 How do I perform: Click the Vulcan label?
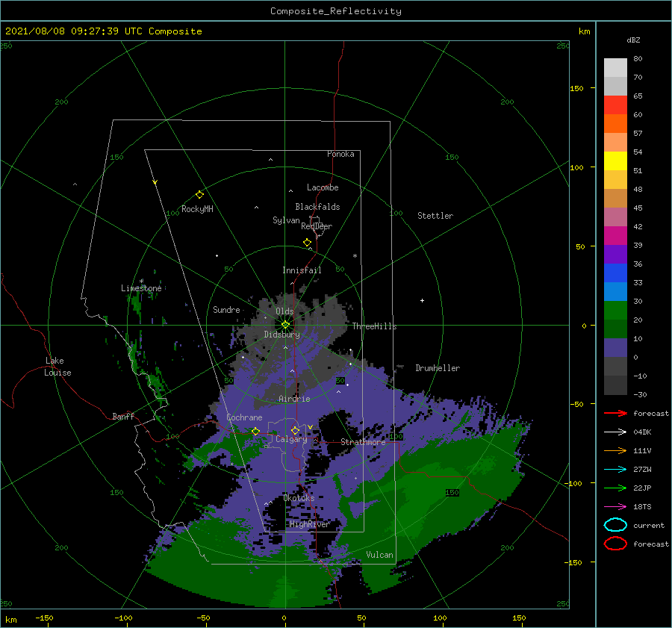(x=380, y=555)
